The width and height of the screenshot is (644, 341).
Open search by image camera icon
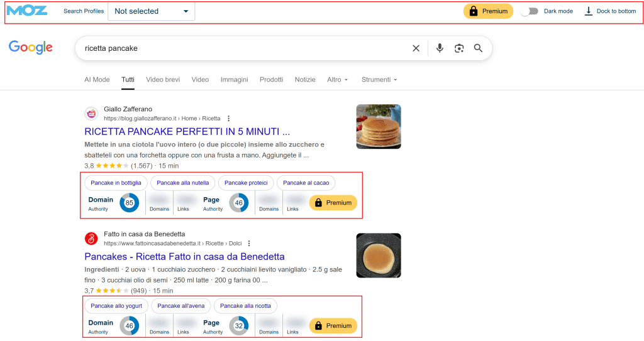(x=458, y=48)
